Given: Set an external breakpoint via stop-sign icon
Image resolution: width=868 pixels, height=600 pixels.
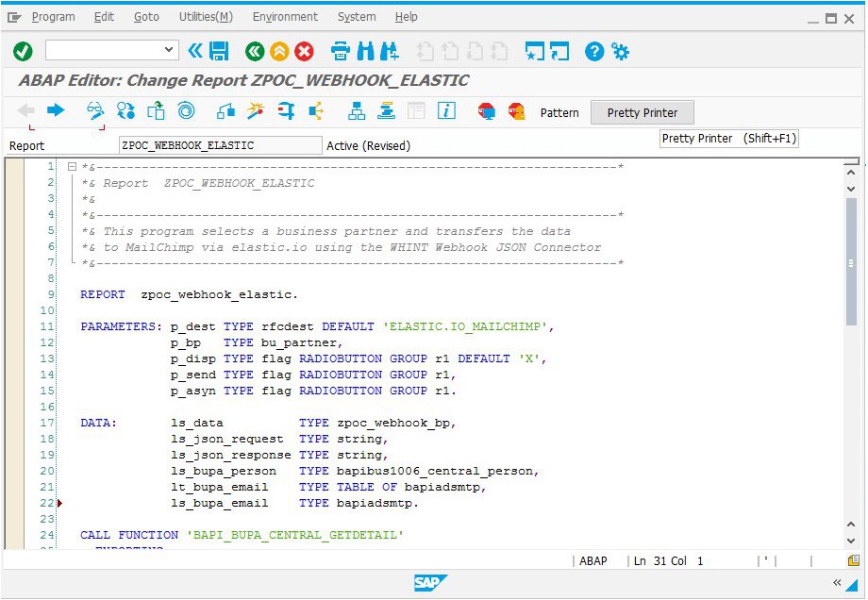Looking at the screenshot, I should [x=516, y=110].
